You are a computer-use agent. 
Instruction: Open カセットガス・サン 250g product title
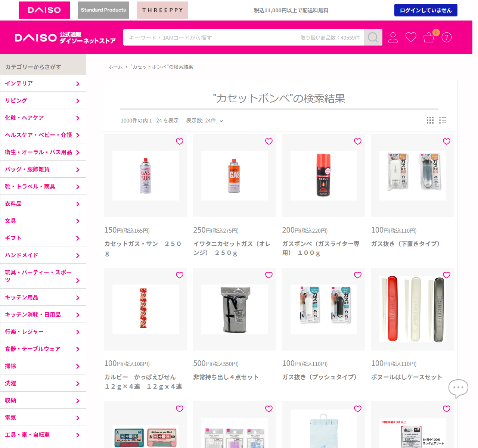143,248
